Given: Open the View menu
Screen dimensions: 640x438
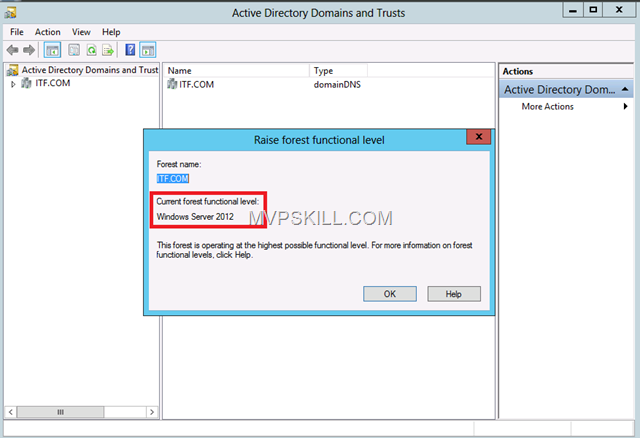Looking at the screenshot, I should tap(81, 32).
